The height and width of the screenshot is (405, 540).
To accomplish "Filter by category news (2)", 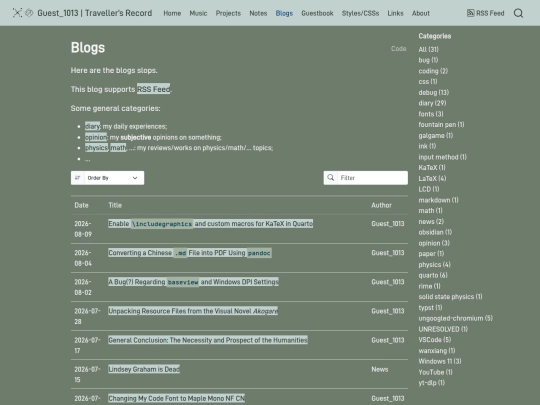I will click(431, 221).
